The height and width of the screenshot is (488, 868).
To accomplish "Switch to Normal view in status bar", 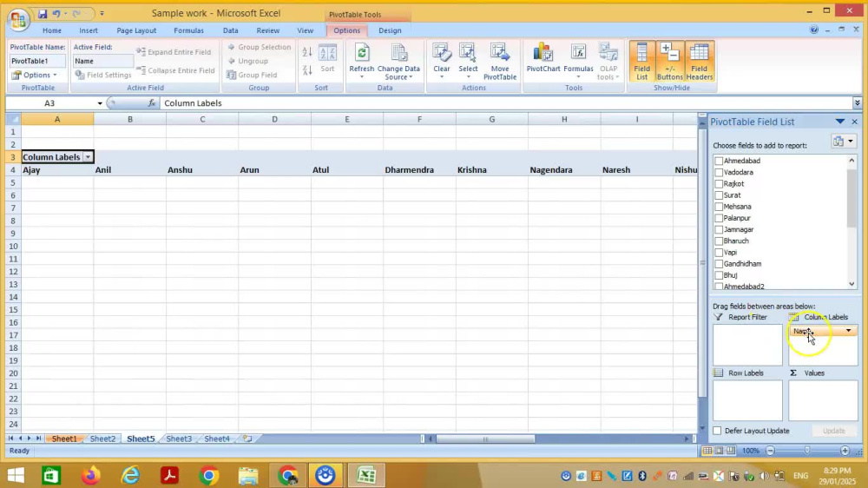I will tap(707, 451).
